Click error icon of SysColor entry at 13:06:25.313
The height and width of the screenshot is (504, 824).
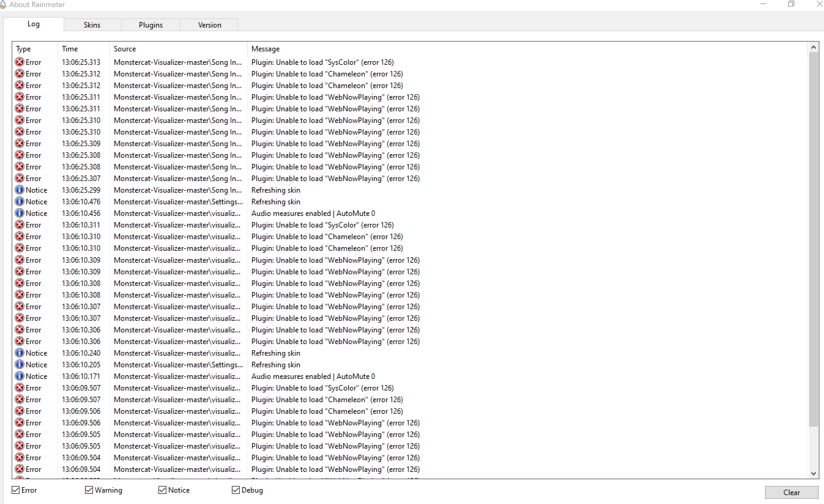[20, 62]
